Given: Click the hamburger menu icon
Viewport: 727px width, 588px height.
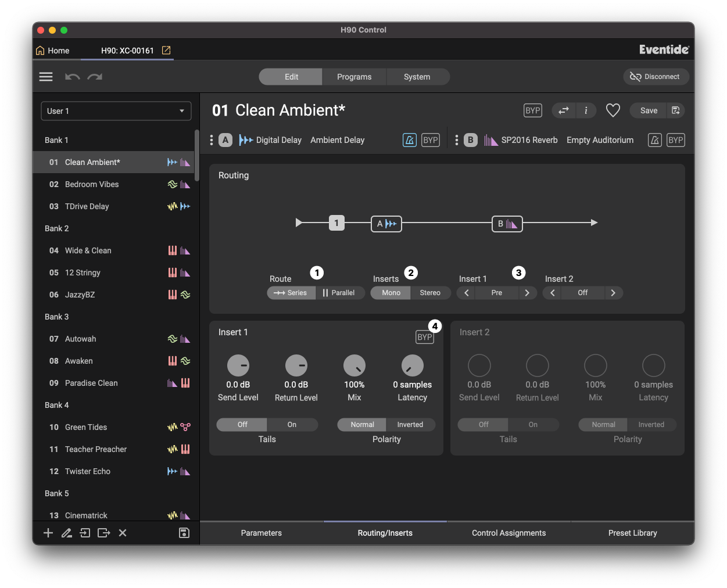Looking at the screenshot, I should point(46,77).
